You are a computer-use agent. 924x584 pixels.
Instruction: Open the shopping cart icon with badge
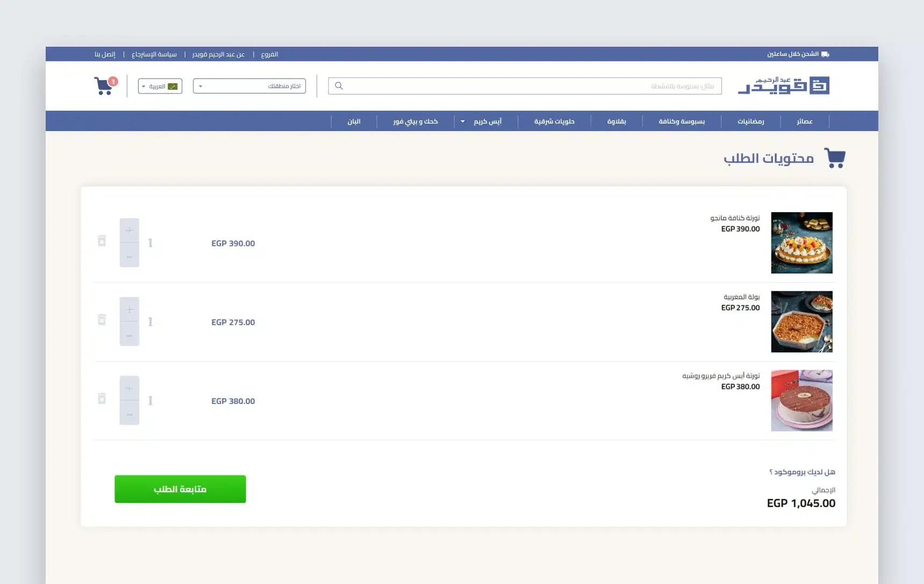105,86
